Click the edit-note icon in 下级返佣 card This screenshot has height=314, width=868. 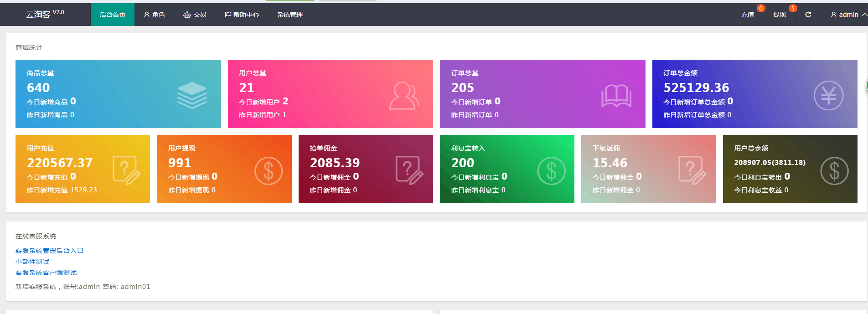click(x=692, y=170)
